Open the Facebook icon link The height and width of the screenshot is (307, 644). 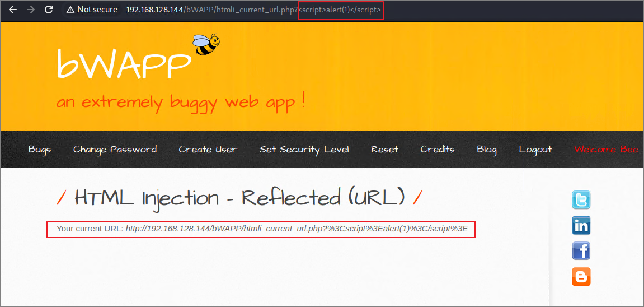[x=581, y=250]
